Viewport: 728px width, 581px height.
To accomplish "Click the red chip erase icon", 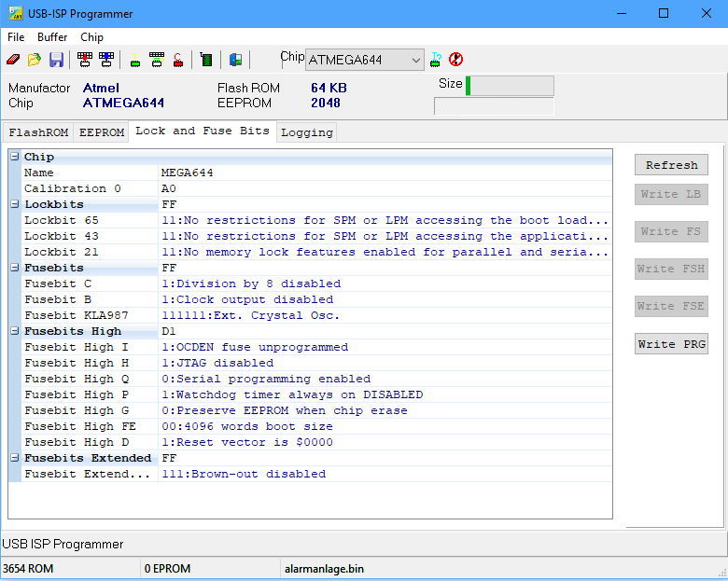I will click(178, 60).
